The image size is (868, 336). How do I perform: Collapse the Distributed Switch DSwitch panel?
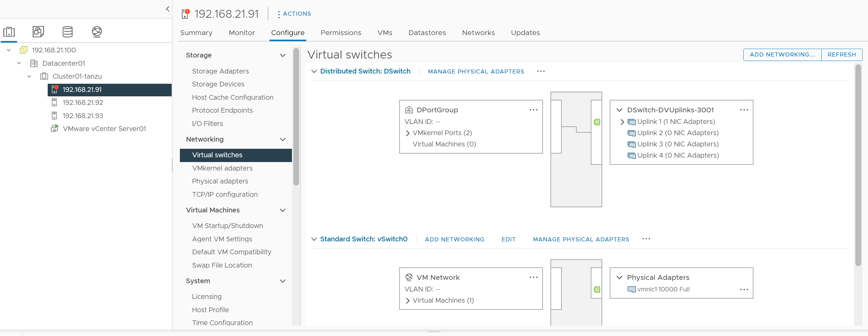[314, 71]
